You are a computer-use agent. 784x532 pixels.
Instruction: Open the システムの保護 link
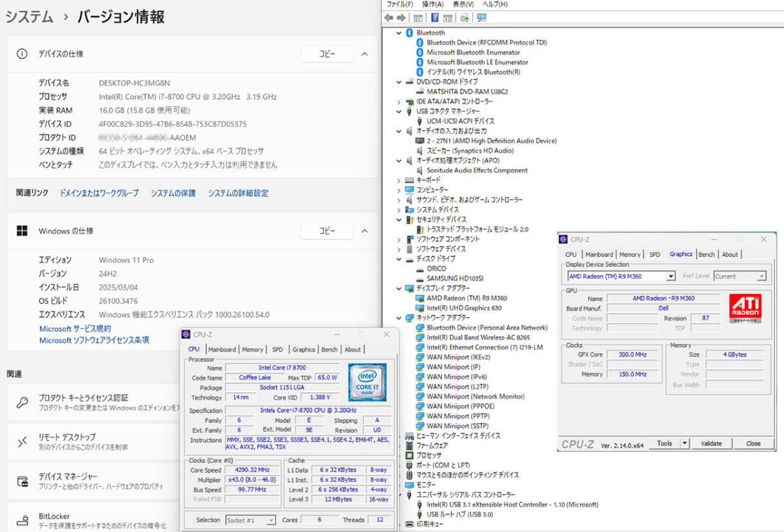(173, 193)
